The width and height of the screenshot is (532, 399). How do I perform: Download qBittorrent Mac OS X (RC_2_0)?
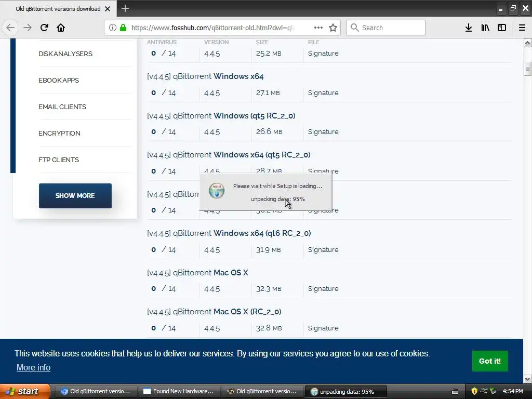coord(214,312)
